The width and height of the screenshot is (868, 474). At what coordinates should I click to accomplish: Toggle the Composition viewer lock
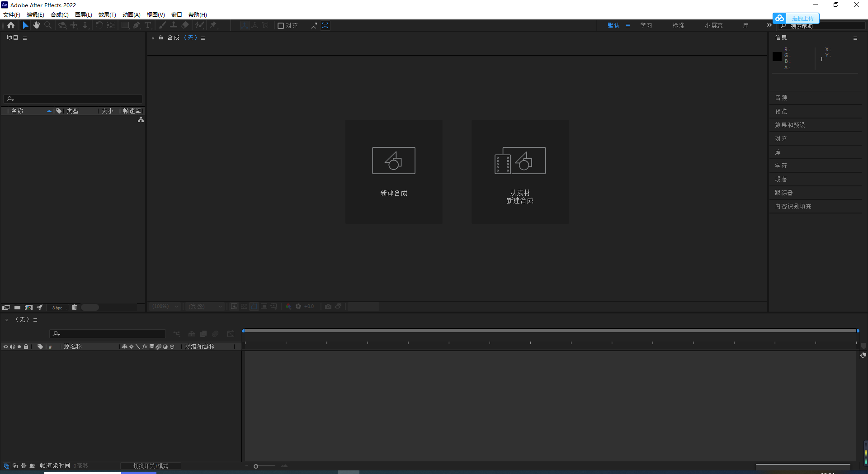161,38
